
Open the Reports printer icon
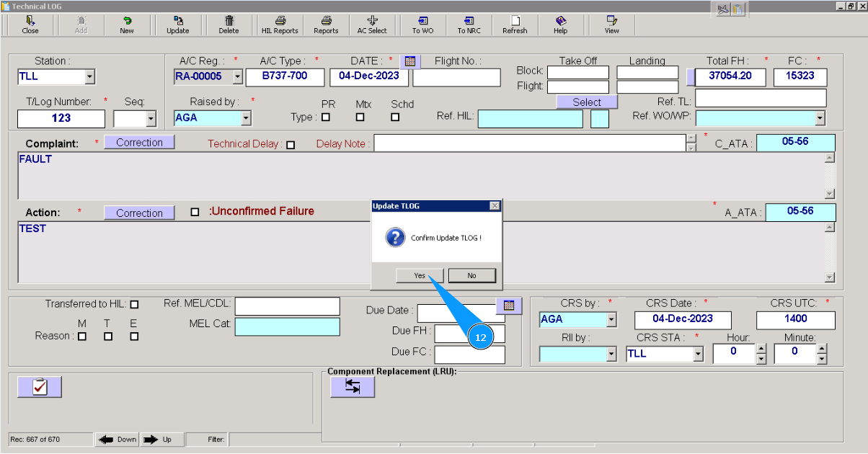(x=326, y=25)
